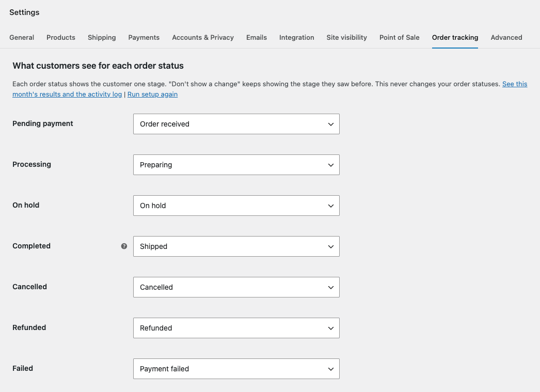Click the help icon next to Completed
This screenshot has width=540, height=392.
[x=124, y=246]
